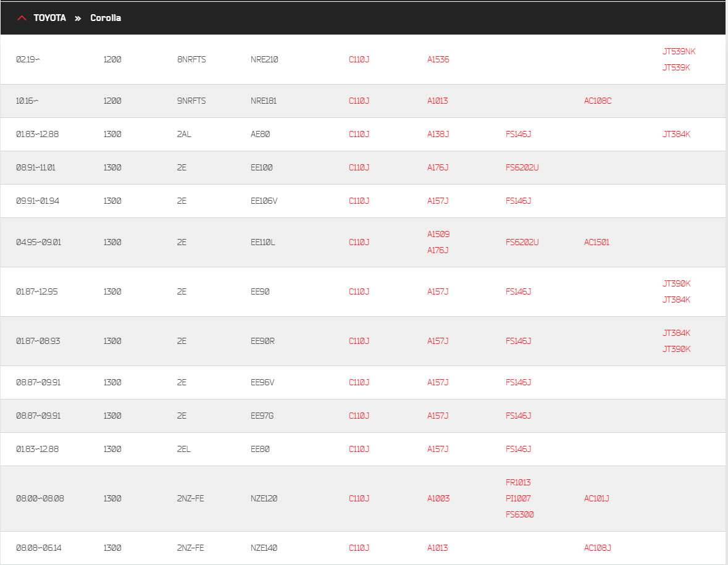Open A157J link in EE90 row
The height and width of the screenshot is (565, 728).
438,291
